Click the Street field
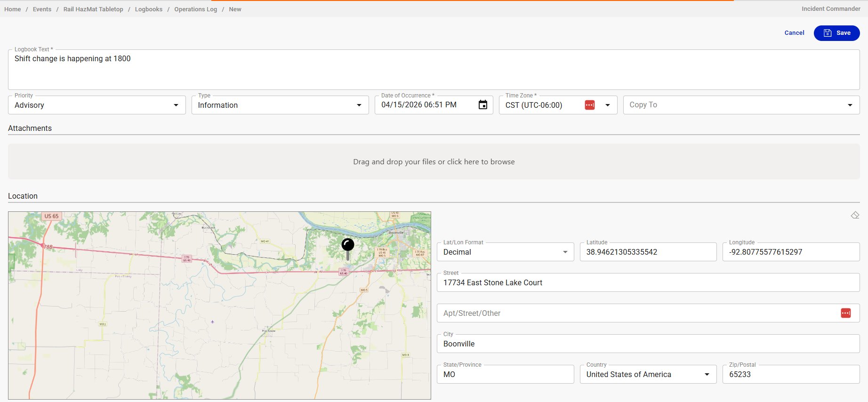 pyautogui.click(x=648, y=282)
